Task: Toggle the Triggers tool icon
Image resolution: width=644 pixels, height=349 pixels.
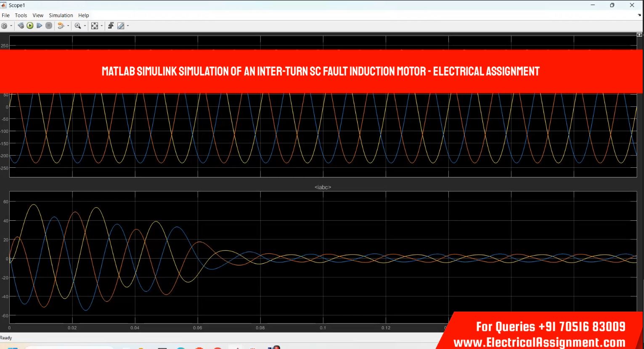Action: pyautogui.click(x=111, y=26)
